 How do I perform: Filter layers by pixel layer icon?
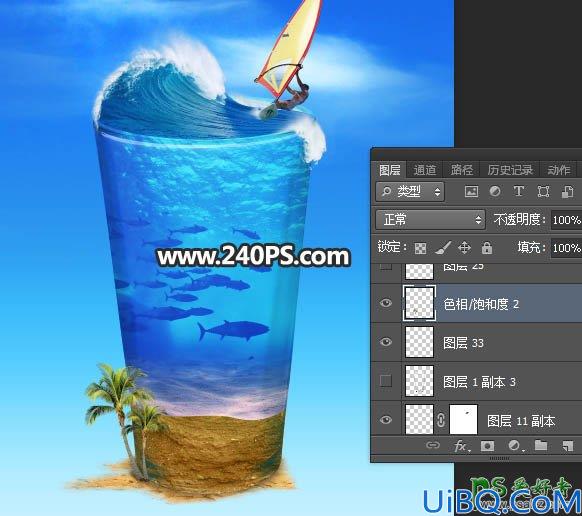(x=471, y=192)
